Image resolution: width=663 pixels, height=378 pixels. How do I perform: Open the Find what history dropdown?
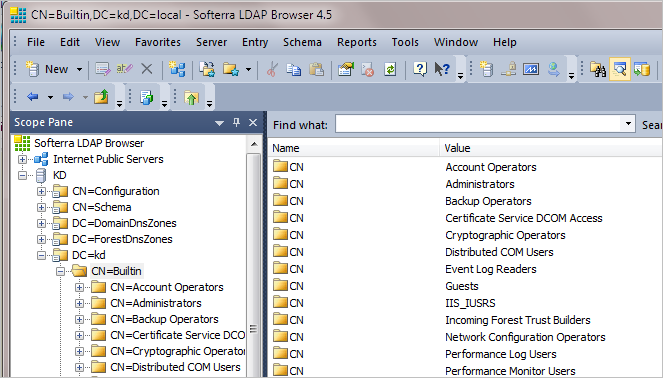pyautogui.click(x=628, y=124)
